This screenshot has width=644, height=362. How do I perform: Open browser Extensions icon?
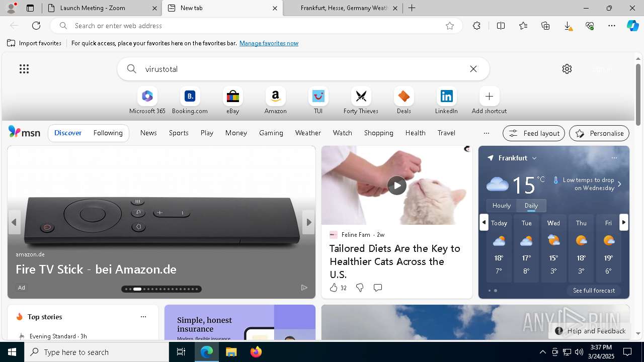(x=476, y=26)
